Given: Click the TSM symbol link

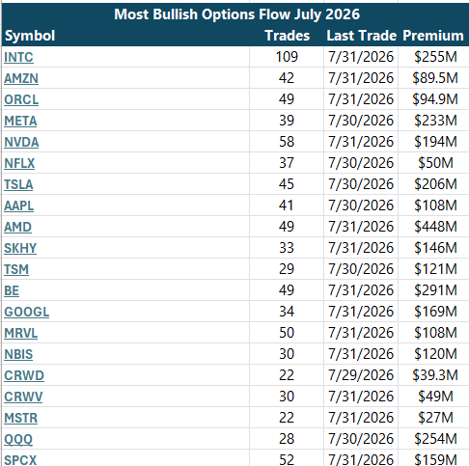Looking at the screenshot, I should (16, 269).
